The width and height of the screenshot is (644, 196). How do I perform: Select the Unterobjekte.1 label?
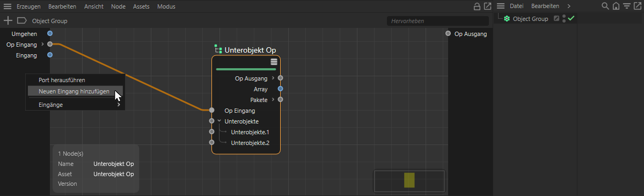[x=250, y=132]
